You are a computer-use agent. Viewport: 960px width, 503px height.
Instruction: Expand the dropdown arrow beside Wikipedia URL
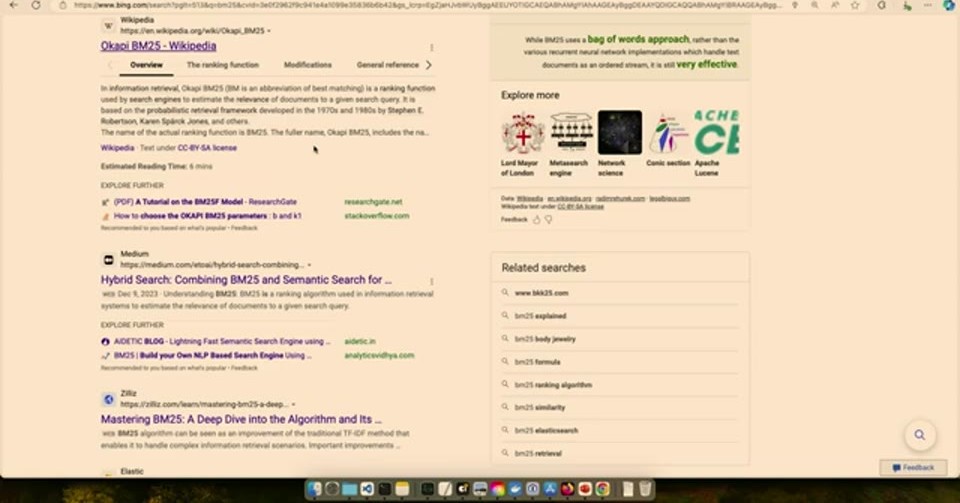pyautogui.click(x=269, y=31)
